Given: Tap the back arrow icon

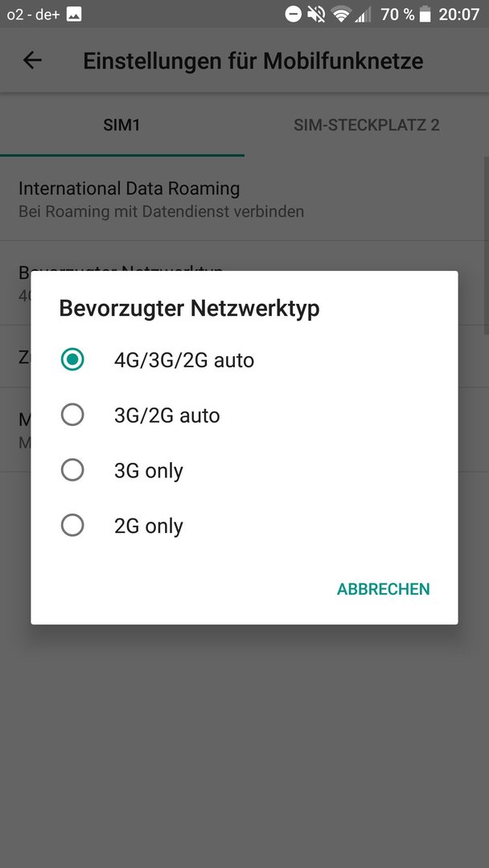Looking at the screenshot, I should (32, 60).
